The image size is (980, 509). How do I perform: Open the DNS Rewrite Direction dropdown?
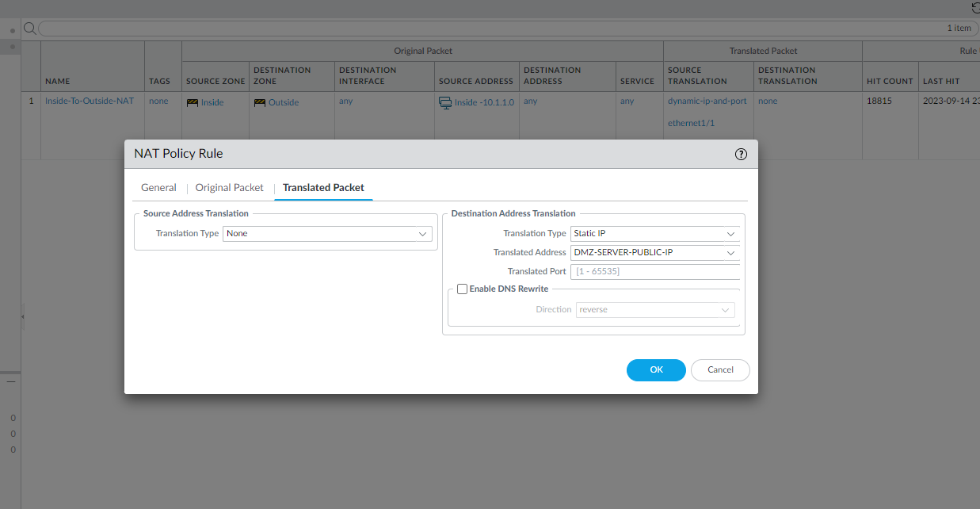coord(655,309)
